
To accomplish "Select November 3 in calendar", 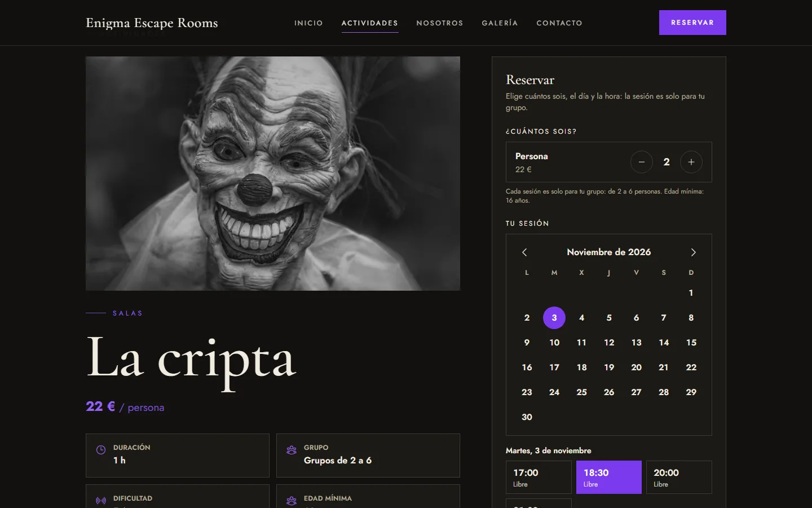I will (554, 318).
